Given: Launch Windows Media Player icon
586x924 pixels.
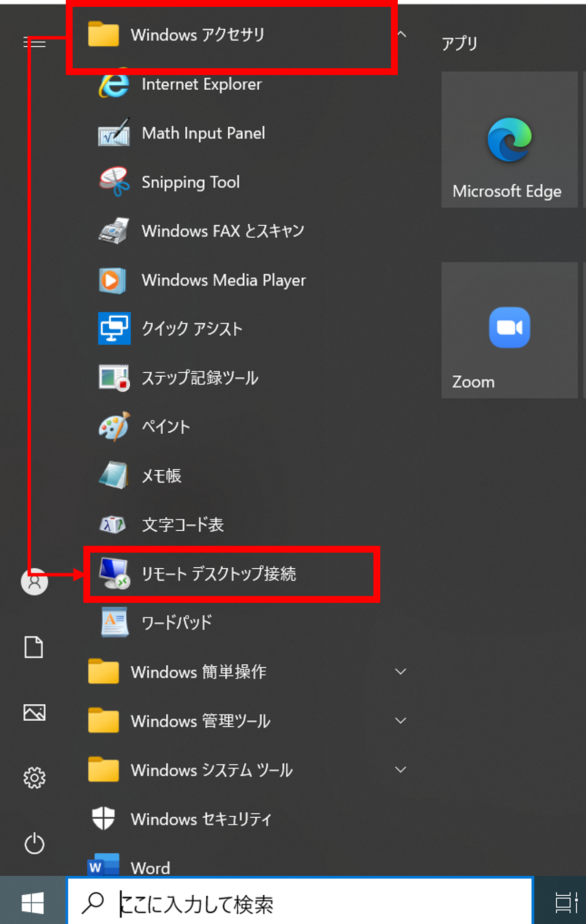Looking at the screenshot, I should [x=113, y=280].
